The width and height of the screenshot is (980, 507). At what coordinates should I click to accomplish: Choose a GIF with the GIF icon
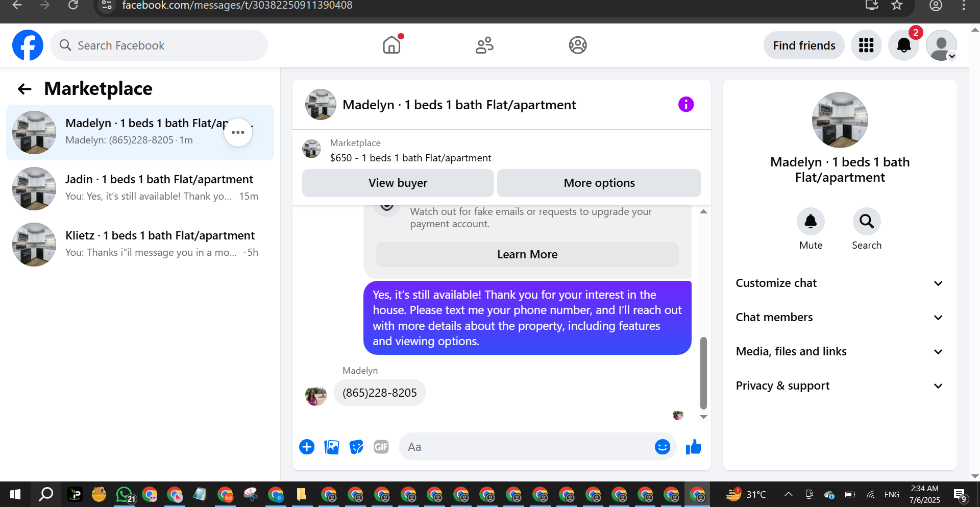point(381,447)
